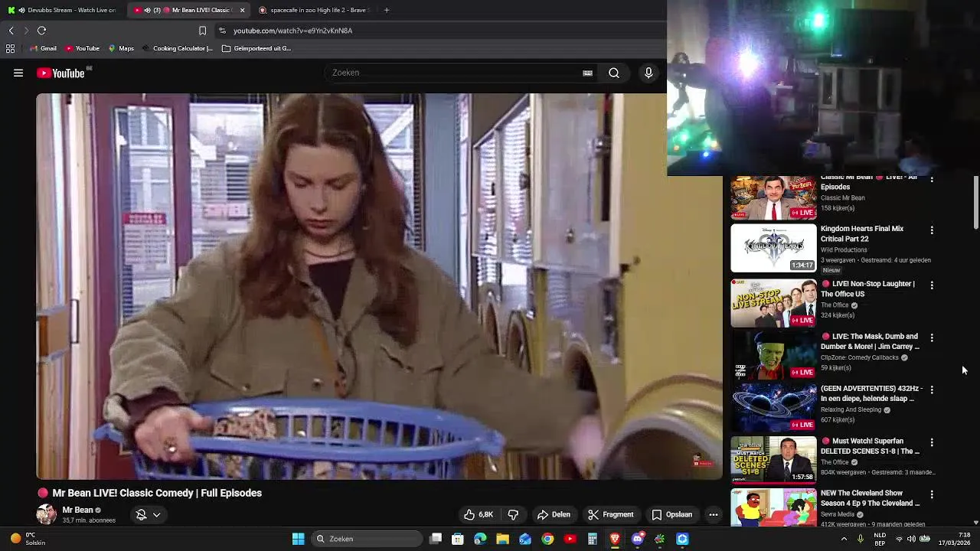
Task: Share the video with Delen
Action: (x=554, y=514)
